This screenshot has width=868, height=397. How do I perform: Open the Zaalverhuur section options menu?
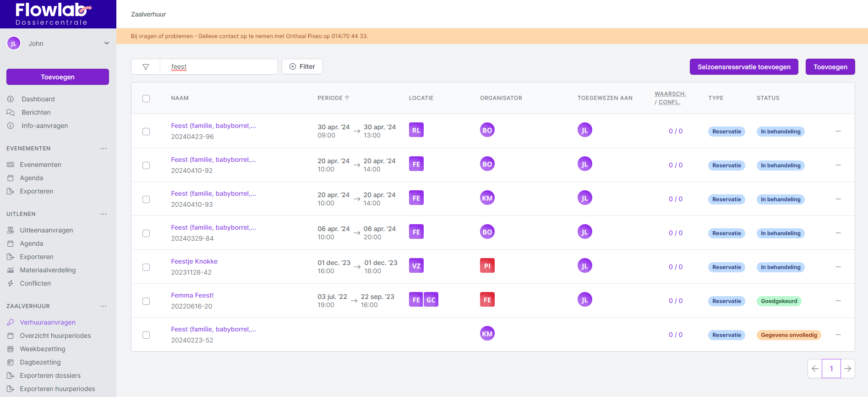pyautogui.click(x=104, y=306)
